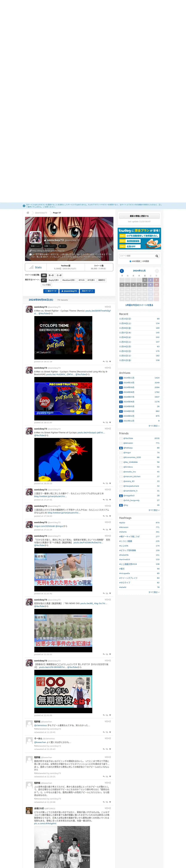The height and width of the screenshot is (868, 186).
Task: Click the 前のページ button
Action: click(x=51, y=291)
